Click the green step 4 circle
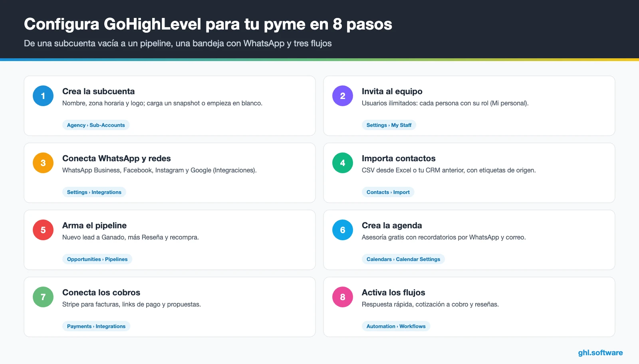Screen dimensions: 639x364 coord(343,163)
